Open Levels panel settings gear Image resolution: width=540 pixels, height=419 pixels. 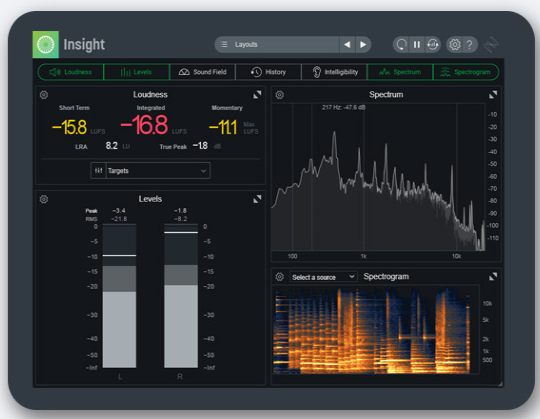(x=44, y=199)
